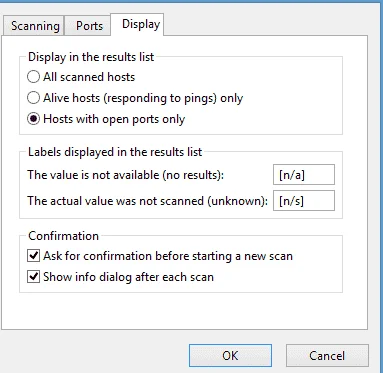Click the 'Display in the results list' heading
Viewport: 383px width, 373px height.
point(91,57)
